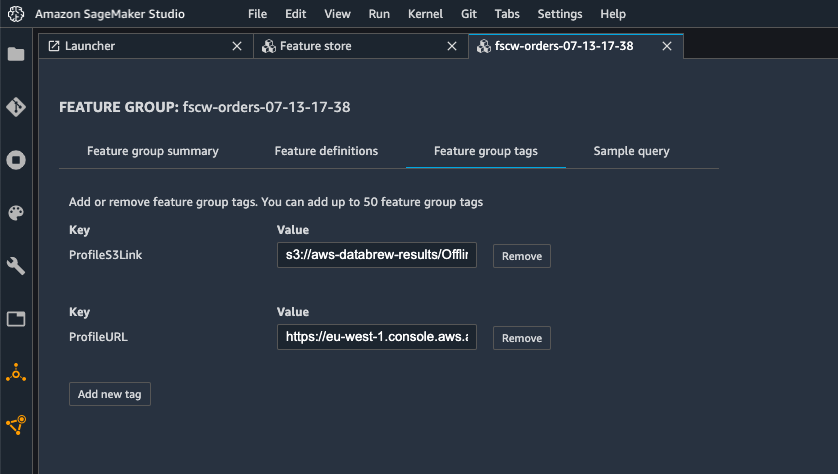Open the Help menu

tap(612, 14)
